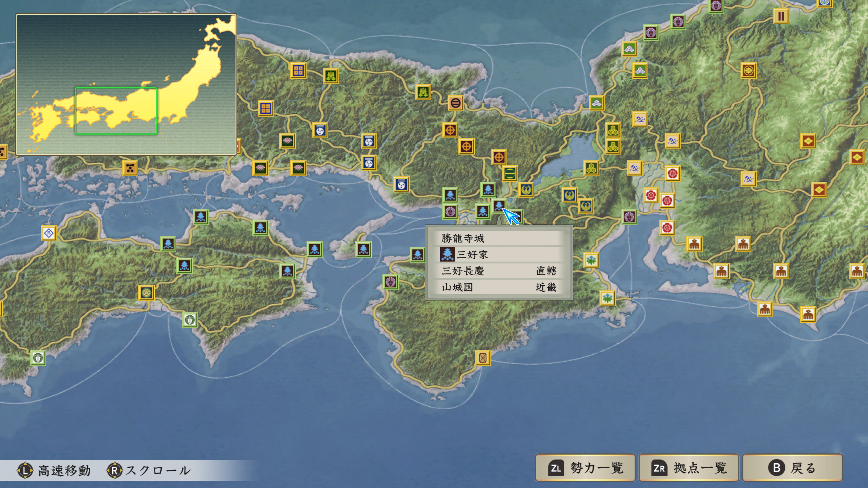The image size is (868, 488).
Task: Select the westernmost blue tomoe crest castle
Action: pos(320,130)
